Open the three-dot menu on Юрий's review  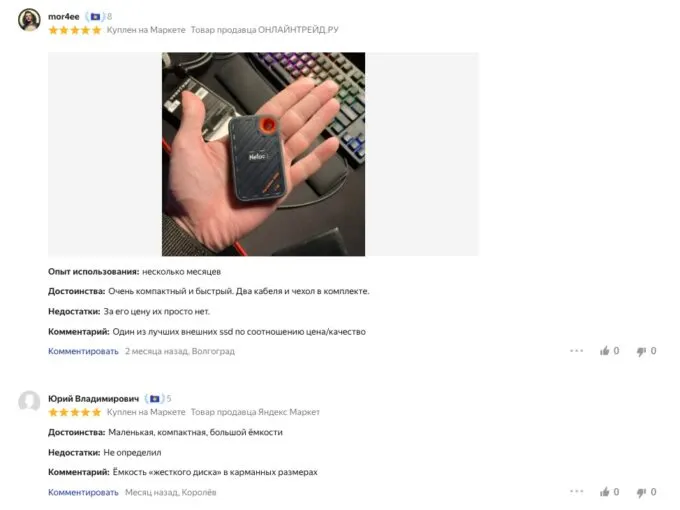pyautogui.click(x=576, y=491)
